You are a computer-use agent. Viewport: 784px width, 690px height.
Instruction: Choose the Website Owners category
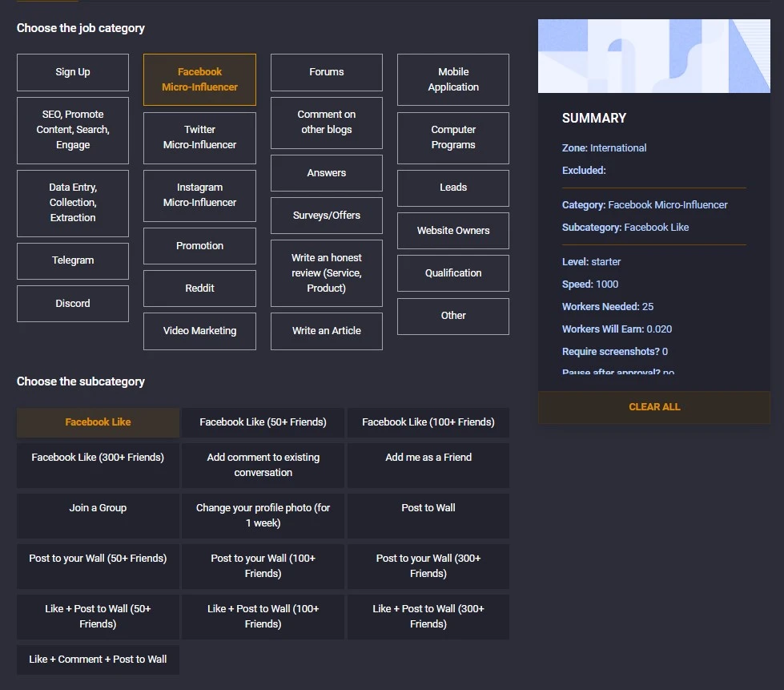(x=453, y=231)
